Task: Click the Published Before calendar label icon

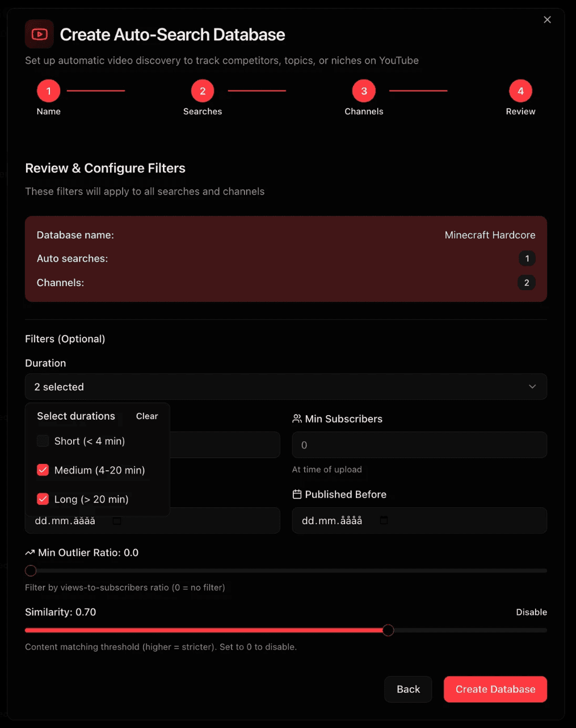Action: click(297, 494)
